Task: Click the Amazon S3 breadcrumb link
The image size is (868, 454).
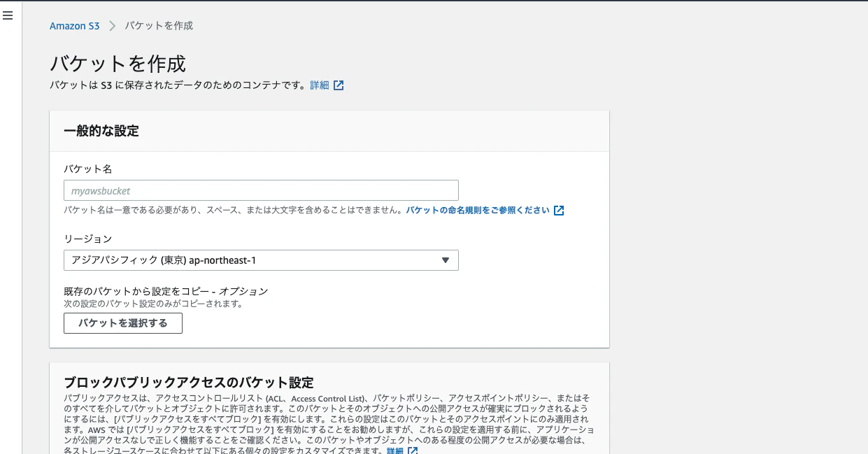Action: (x=75, y=26)
